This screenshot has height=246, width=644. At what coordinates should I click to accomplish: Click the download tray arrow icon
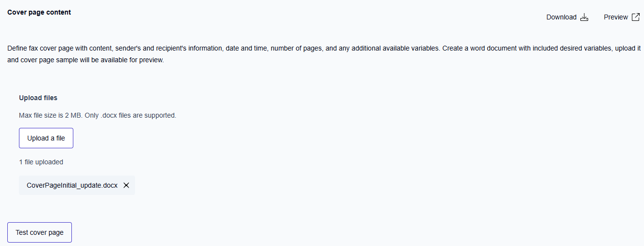[584, 18]
